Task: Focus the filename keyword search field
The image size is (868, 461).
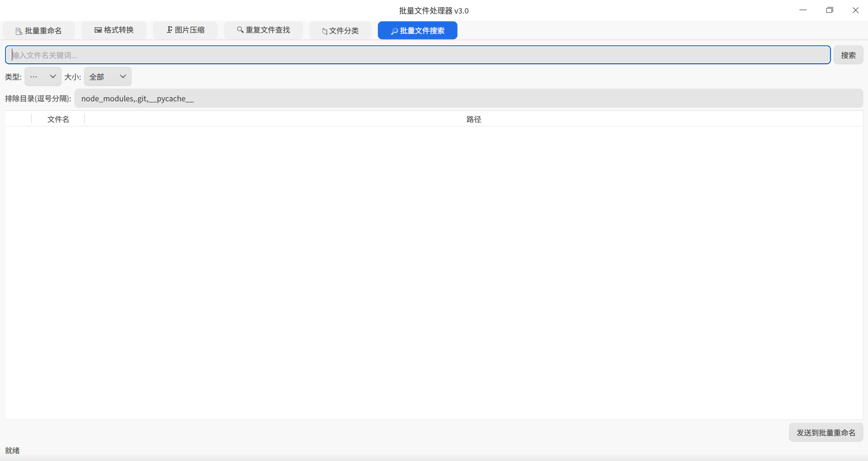Action: [x=418, y=55]
